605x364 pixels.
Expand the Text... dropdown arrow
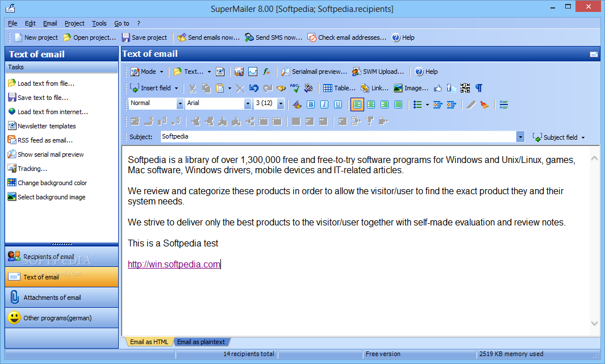[x=209, y=72]
